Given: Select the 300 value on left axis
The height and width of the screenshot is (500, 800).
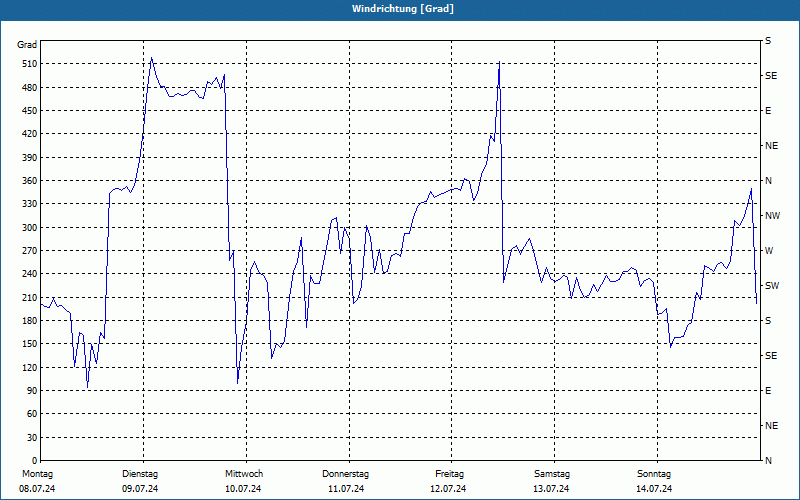Looking at the screenshot, I should [31, 227].
